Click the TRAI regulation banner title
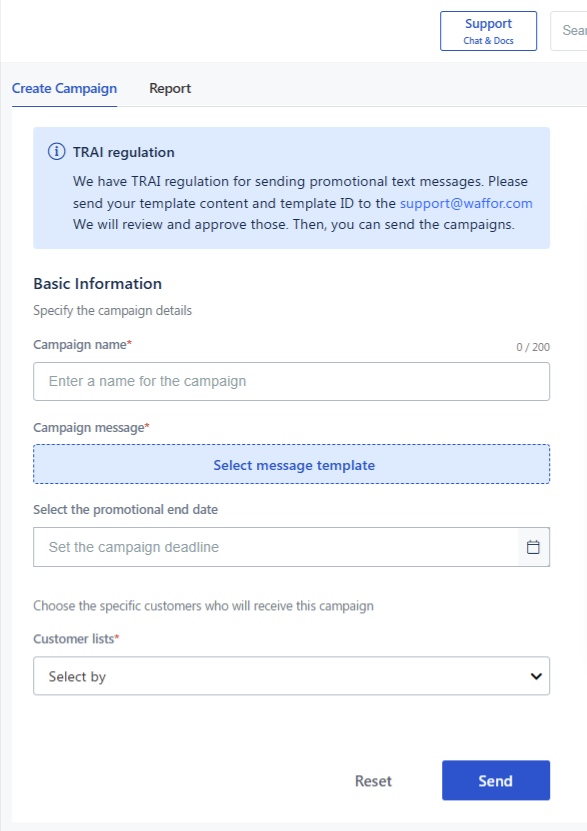The width and height of the screenshot is (587, 831). point(123,152)
